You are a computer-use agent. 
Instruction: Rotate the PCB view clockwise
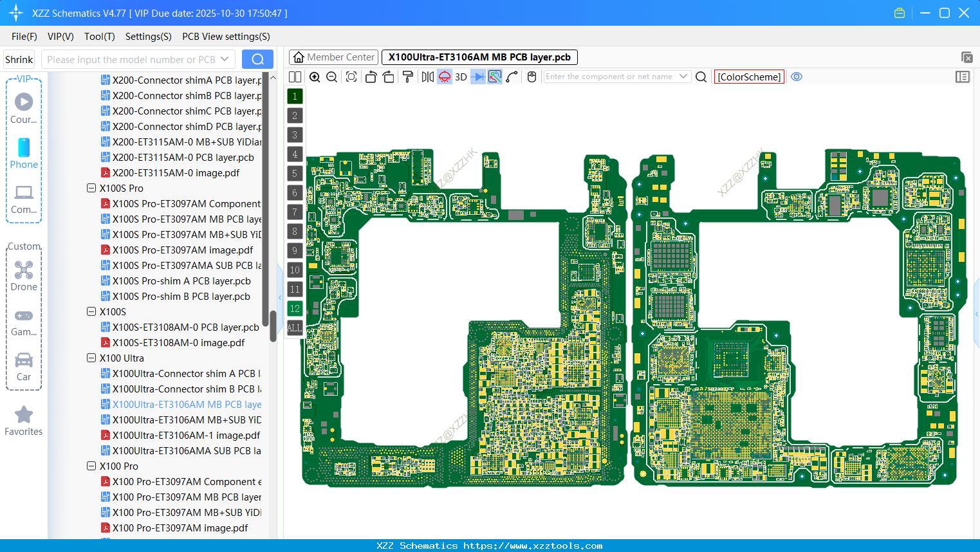point(389,77)
